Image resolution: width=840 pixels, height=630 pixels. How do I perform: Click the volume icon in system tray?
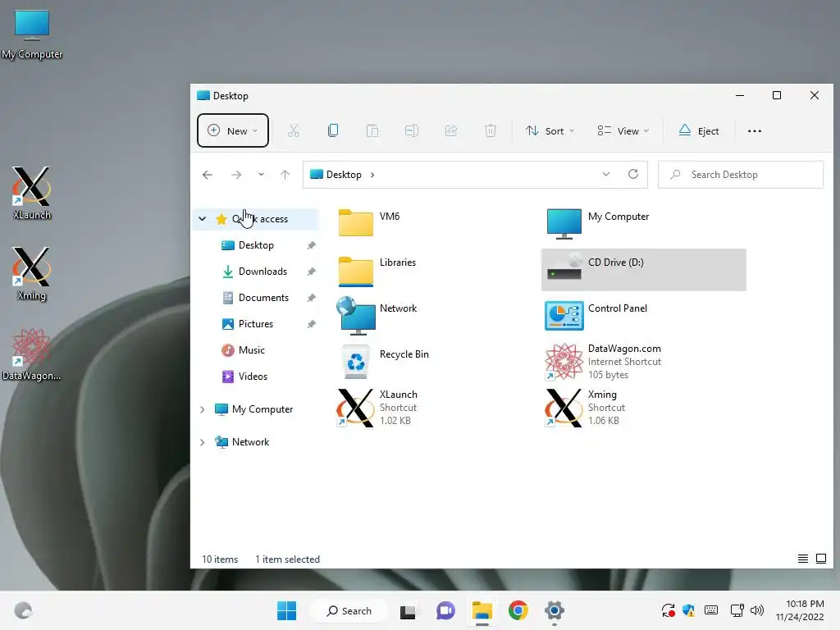[x=756, y=610]
